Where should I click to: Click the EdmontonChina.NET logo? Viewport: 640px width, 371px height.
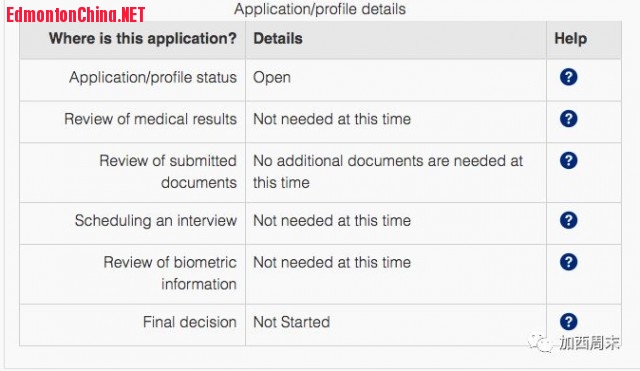pos(76,15)
